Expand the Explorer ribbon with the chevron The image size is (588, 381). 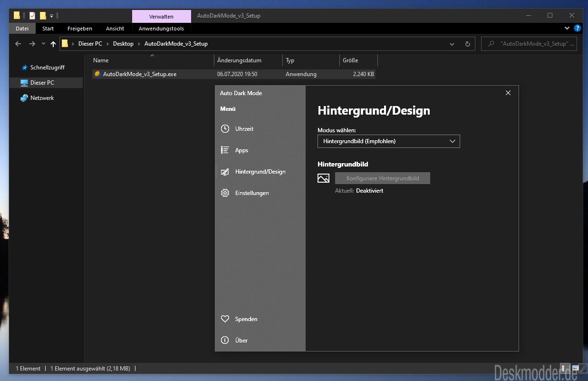(567, 29)
